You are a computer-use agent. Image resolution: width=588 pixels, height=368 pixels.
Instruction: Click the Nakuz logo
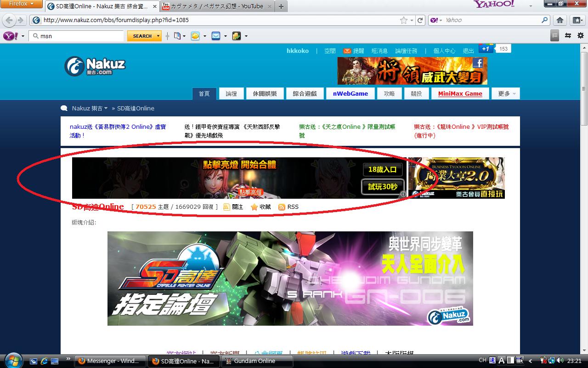95,66
